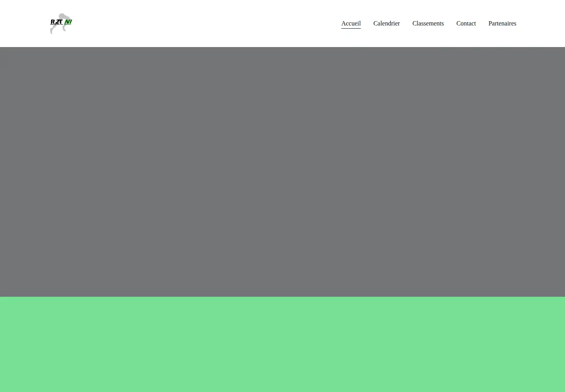Screen dimensions: 565x392
Task: Go to the Calendrier page
Action: click(x=386, y=24)
